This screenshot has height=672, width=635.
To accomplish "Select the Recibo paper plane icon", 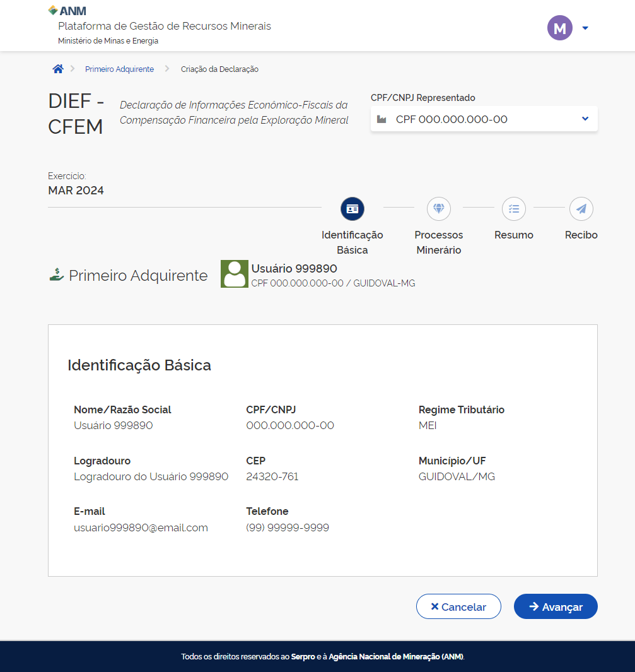I will [581, 208].
